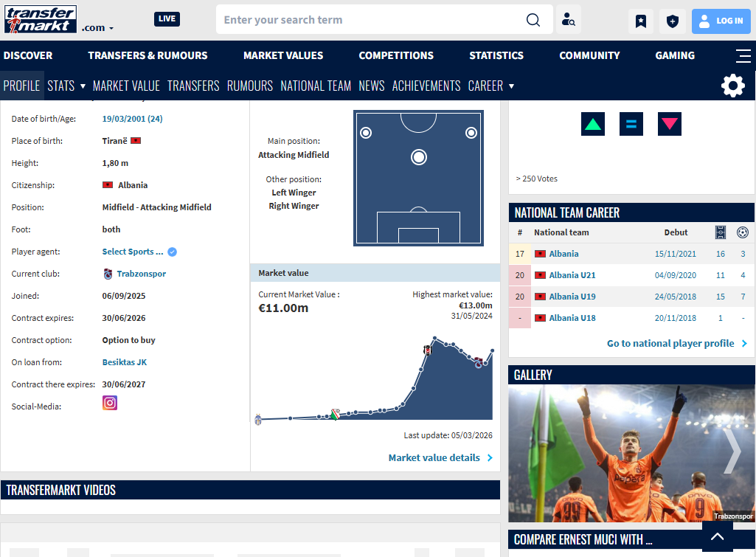Open the Instagram social media icon
The image size is (756, 557).
point(110,404)
